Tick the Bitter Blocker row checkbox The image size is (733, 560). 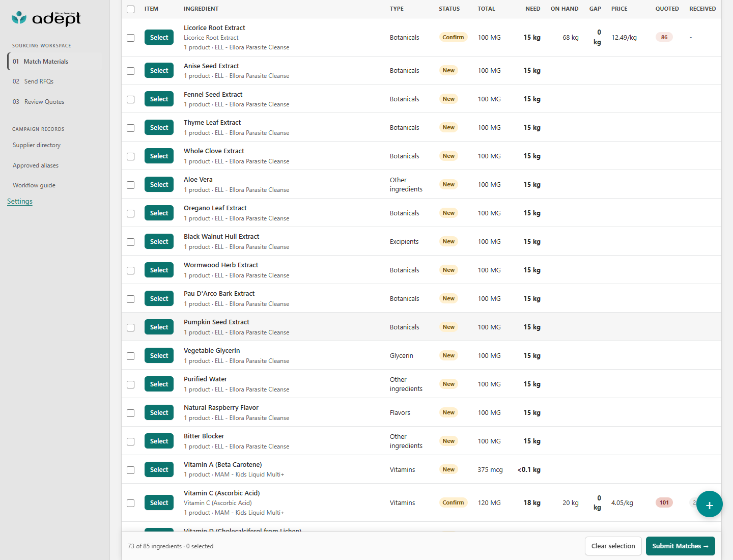(x=131, y=441)
